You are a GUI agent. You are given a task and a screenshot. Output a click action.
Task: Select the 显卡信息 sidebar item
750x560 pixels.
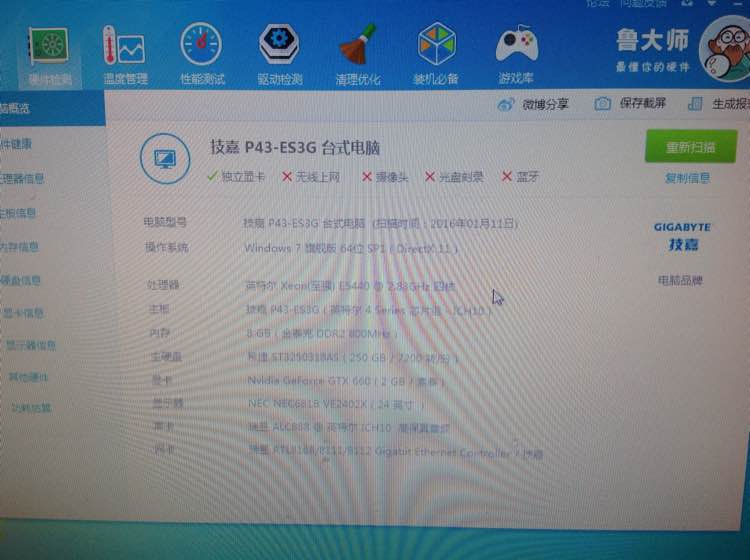(23, 313)
